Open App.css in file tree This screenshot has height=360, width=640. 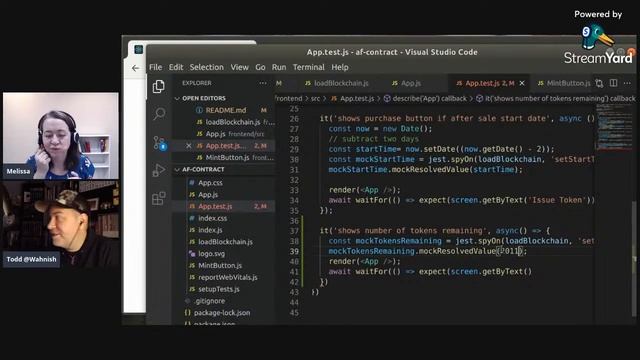210,183
